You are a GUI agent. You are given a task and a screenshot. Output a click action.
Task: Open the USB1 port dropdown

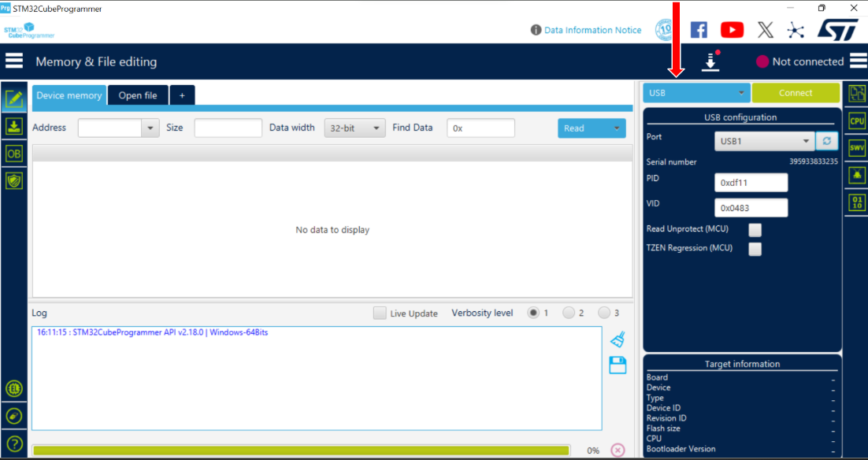click(763, 142)
